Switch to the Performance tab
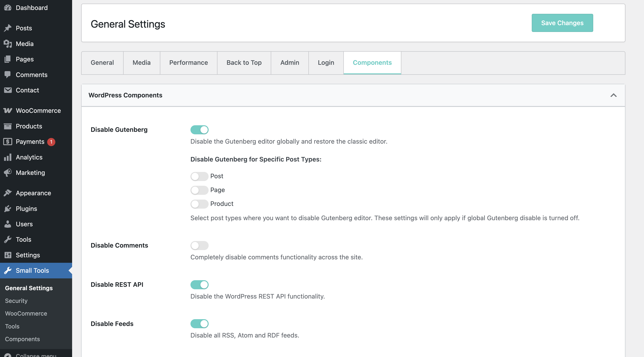The width and height of the screenshot is (644, 357). click(188, 63)
